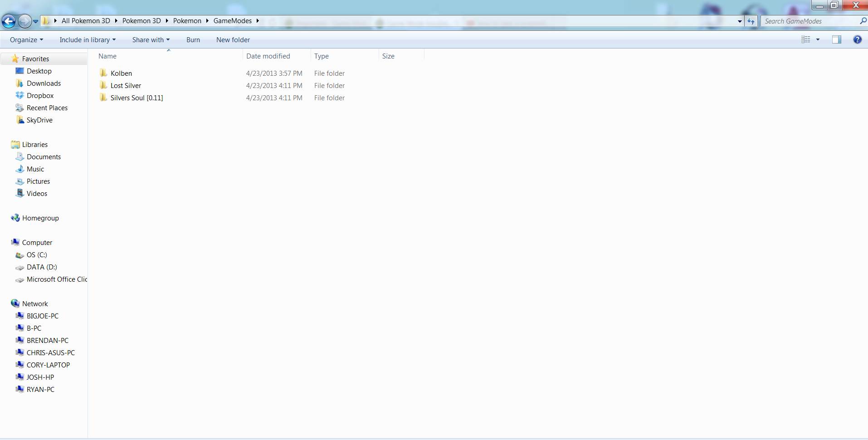Viewport: 868px width, 440px height.
Task: Click the Forward navigation arrow
Action: pyautogui.click(x=25, y=21)
